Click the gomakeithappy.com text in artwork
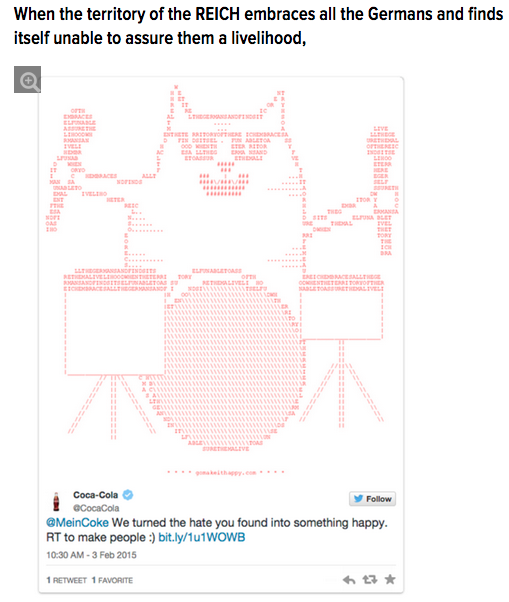The width and height of the screenshot is (509, 602). 226,473
